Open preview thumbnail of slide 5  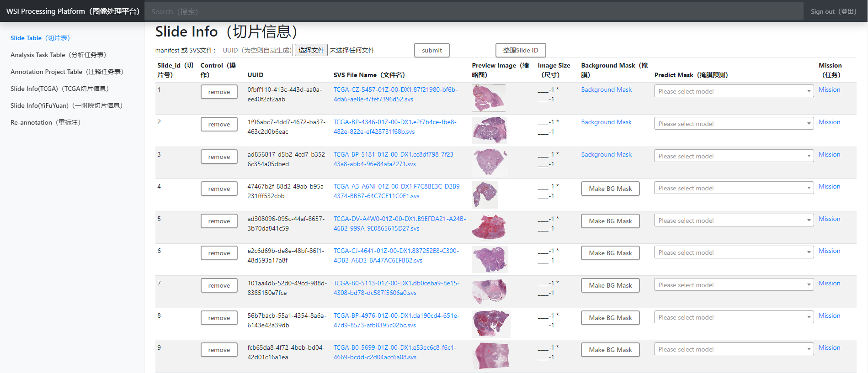coord(489,227)
